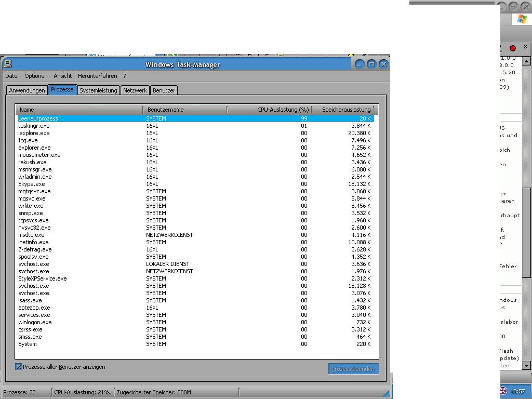Select the Z-defrag.exe process
The image size is (532, 399).
coord(195,249)
